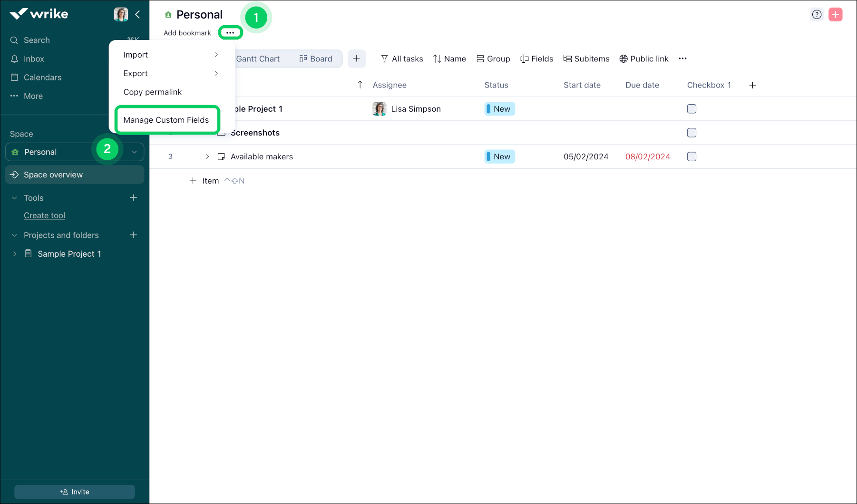Tick Checkbox 1 for Available makers
The image size is (857, 504).
tap(691, 156)
